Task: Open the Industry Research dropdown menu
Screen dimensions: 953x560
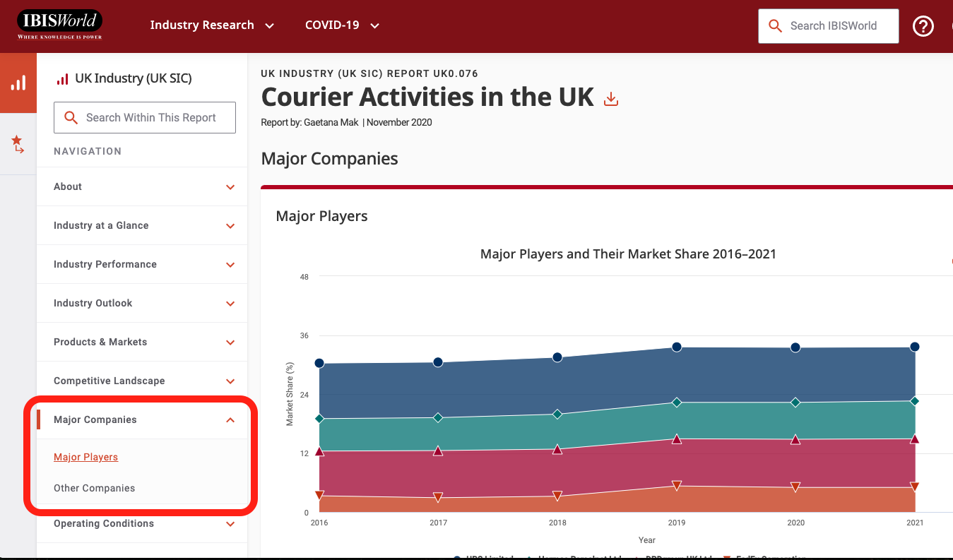Action: pos(212,25)
